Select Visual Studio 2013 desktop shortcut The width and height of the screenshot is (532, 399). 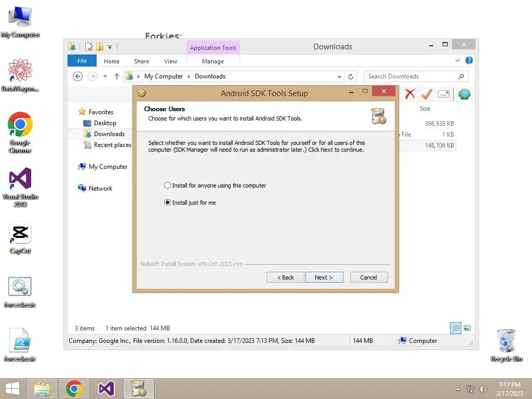tap(20, 187)
